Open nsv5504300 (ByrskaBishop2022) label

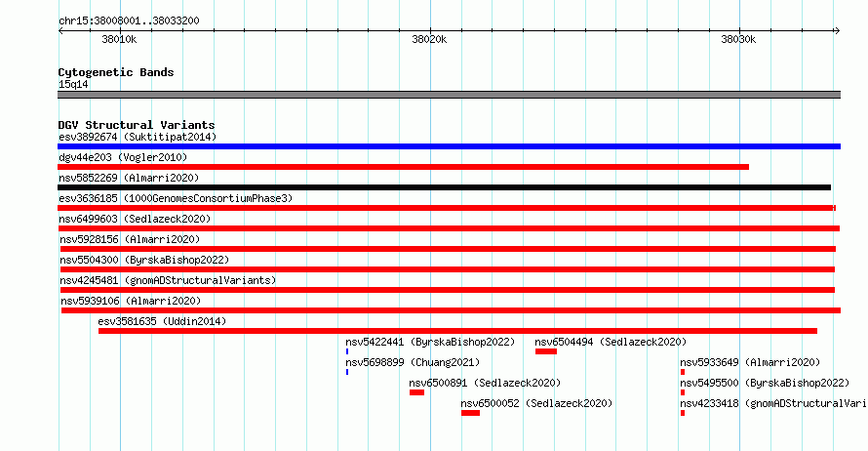click(x=144, y=260)
